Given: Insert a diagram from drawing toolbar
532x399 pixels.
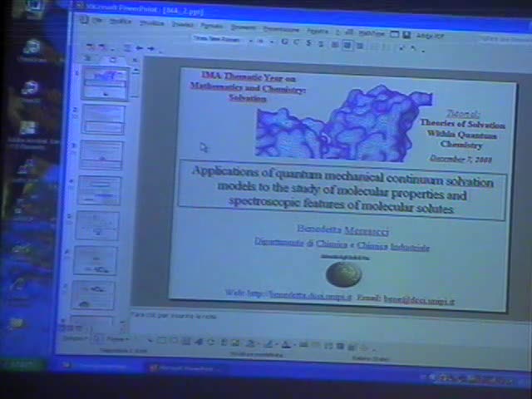Looking at the screenshot, I should click(210, 342).
